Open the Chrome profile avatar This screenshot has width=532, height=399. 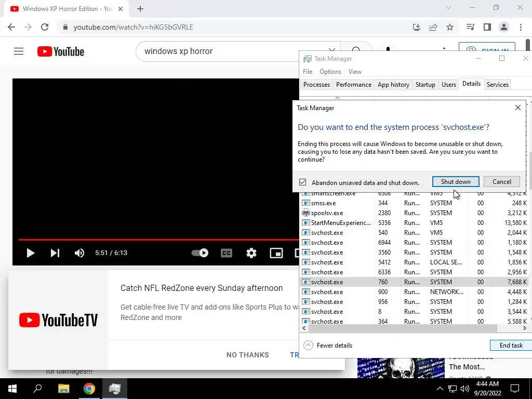504,27
